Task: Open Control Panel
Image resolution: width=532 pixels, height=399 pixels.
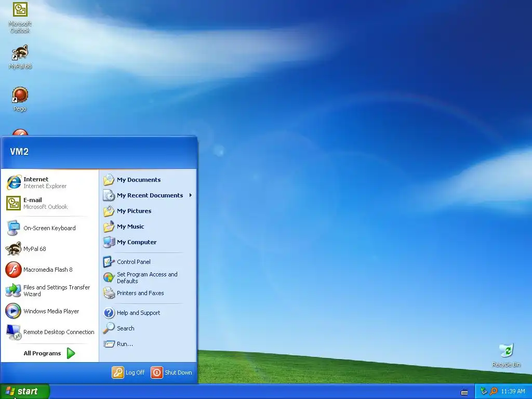Action: click(x=148, y=262)
